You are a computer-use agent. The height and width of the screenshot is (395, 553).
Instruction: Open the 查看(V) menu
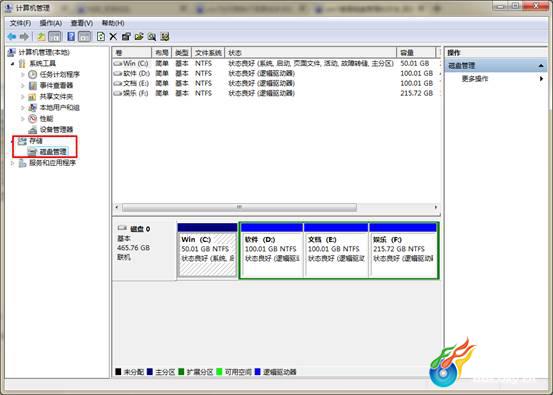82,23
